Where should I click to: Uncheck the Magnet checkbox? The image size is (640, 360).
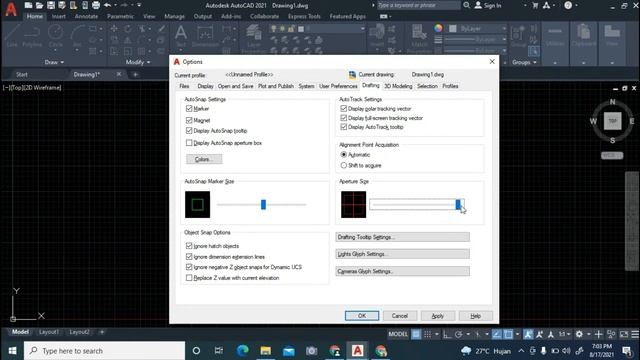[x=189, y=120]
